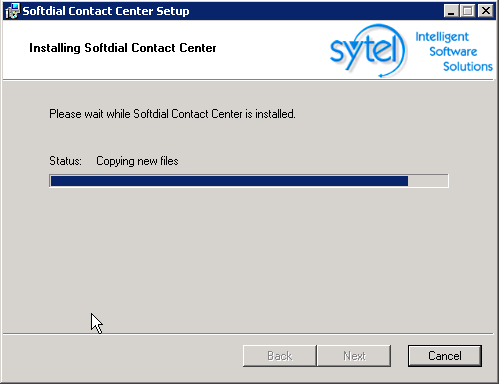Click the Copying new files status text
Screen dimensions: 499x385
137,161
